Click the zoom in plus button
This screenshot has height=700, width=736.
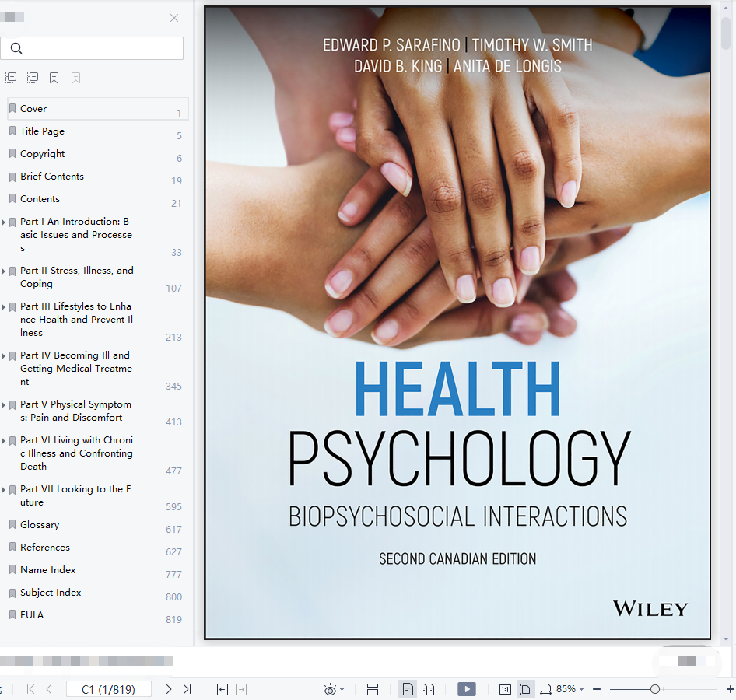(730, 689)
